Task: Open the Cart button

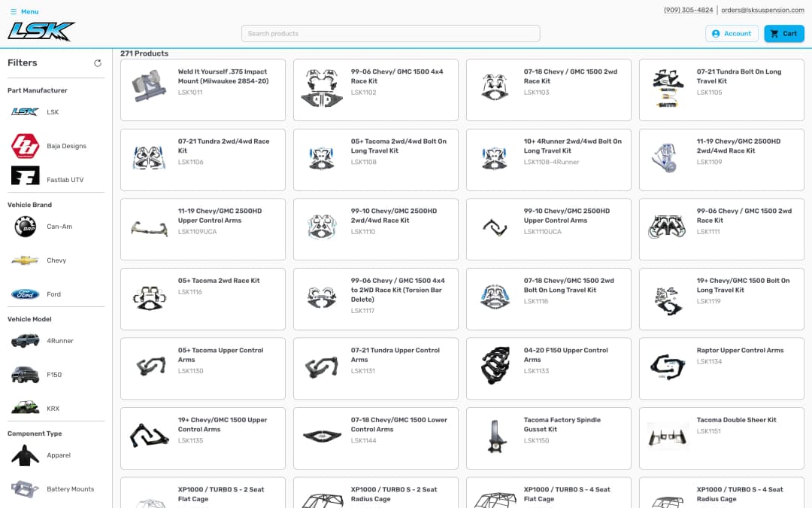Action: coord(783,34)
